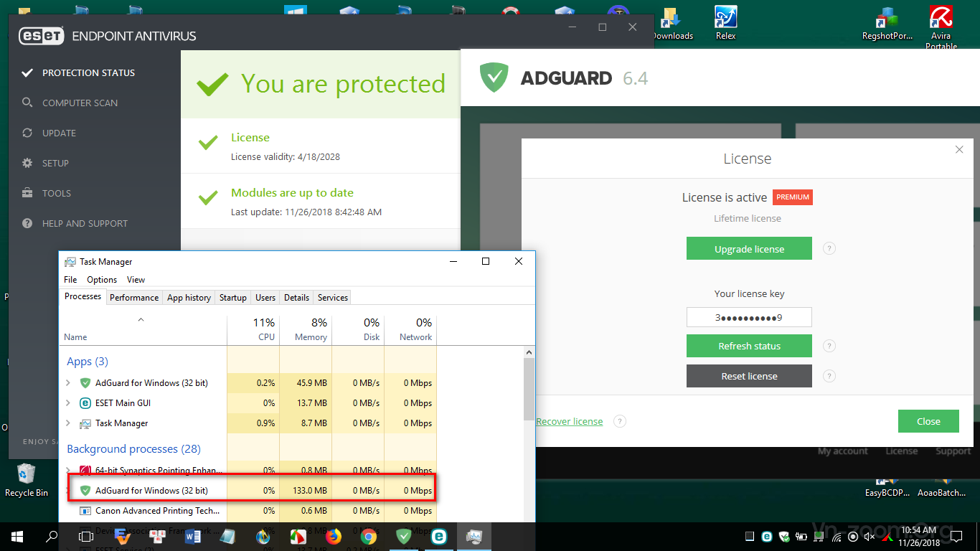Open the Recover license link
The height and width of the screenshot is (551, 980).
pos(570,421)
